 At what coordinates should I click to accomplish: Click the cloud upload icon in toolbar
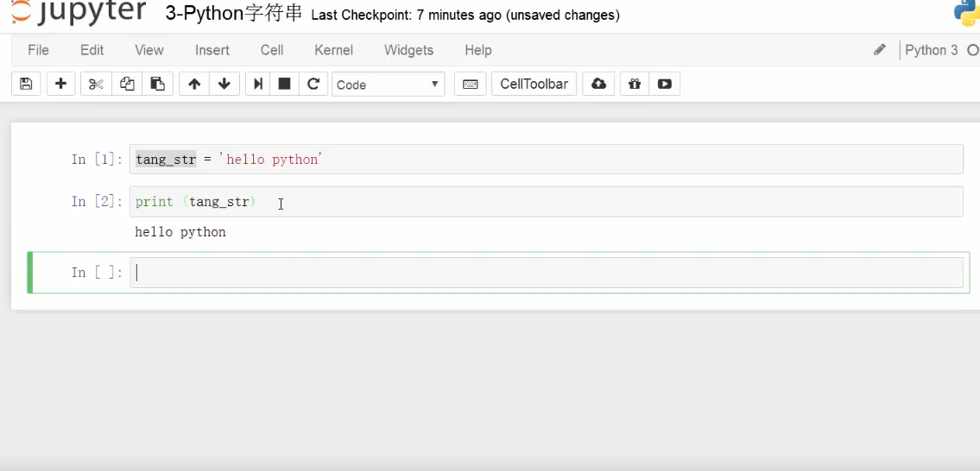[x=598, y=84]
